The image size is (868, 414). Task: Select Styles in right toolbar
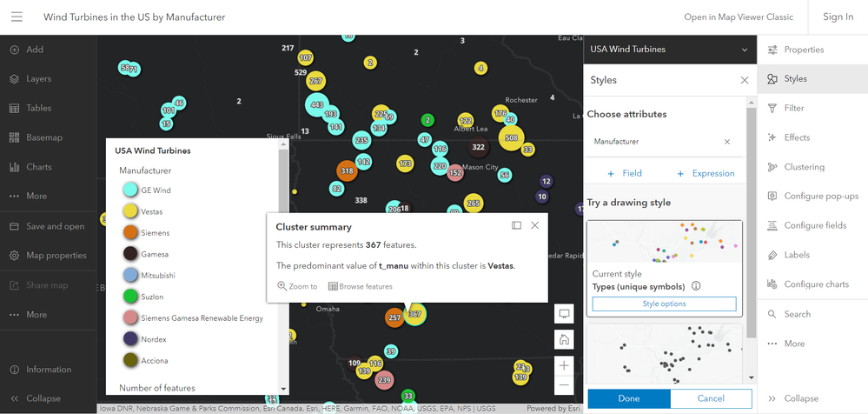812,78
